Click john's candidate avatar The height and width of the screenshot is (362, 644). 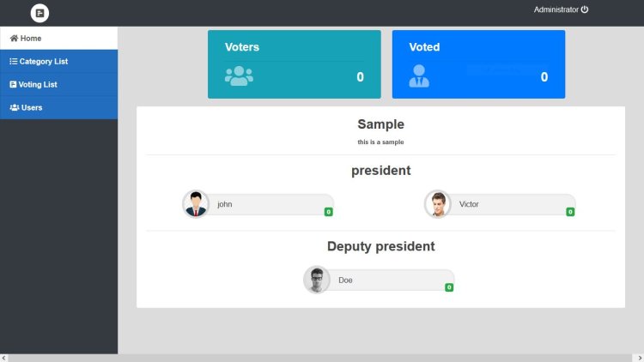[196, 204]
